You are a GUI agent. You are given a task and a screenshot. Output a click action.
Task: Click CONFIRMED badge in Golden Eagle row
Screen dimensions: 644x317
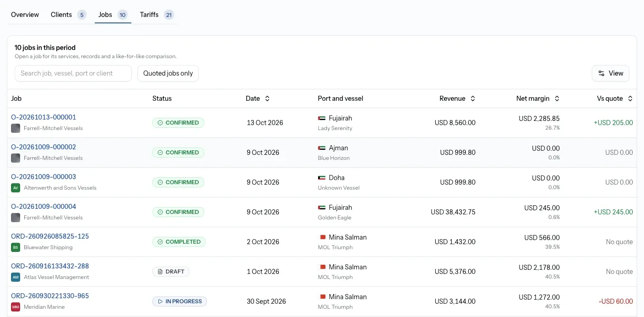(178, 212)
